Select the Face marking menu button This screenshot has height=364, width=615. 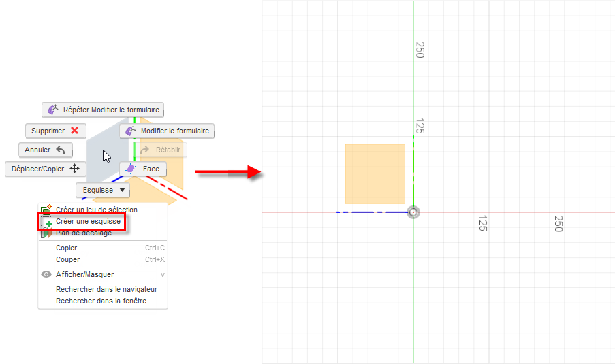click(143, 169)
